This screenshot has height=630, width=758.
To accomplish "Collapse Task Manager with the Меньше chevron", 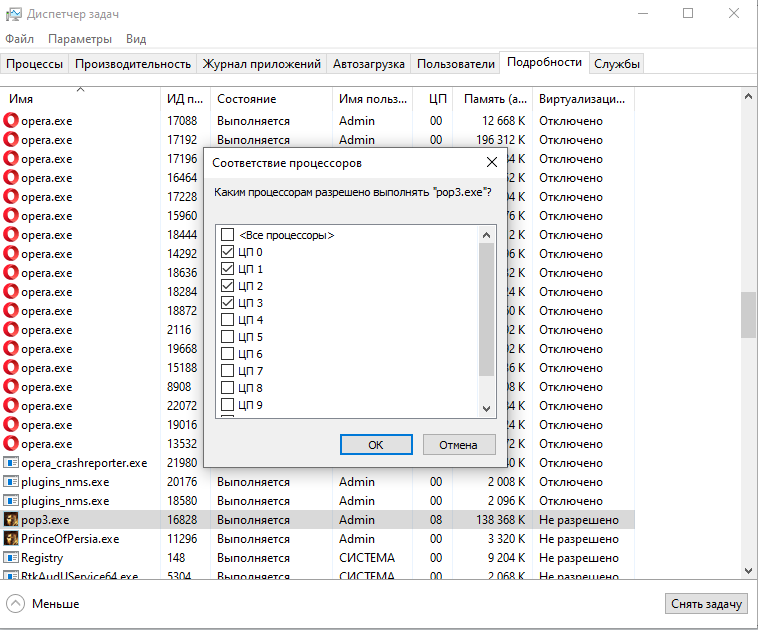I will coord(16,604).
